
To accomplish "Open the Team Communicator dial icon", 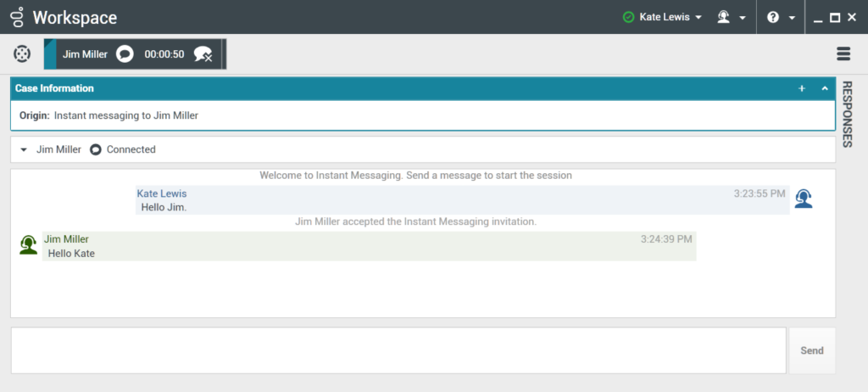I will pos(22,54).
